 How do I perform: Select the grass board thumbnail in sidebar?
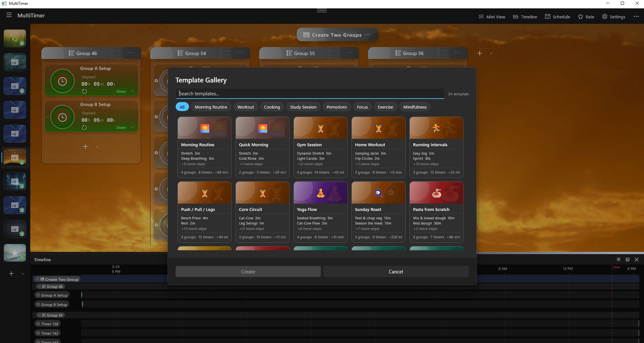point(15,38)
